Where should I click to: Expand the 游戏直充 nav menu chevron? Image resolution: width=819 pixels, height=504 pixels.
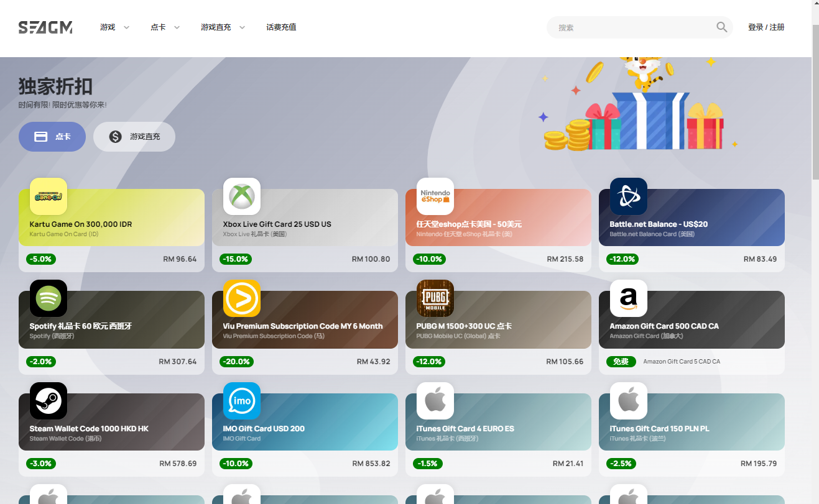click(242, 27)
